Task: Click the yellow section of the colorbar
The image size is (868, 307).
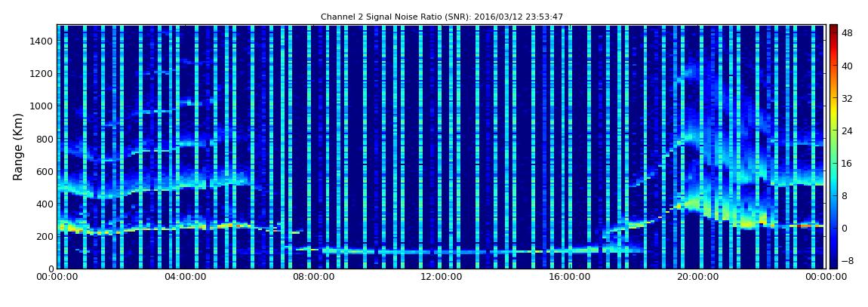Action: pyautogui.click(x=833, y=115)
